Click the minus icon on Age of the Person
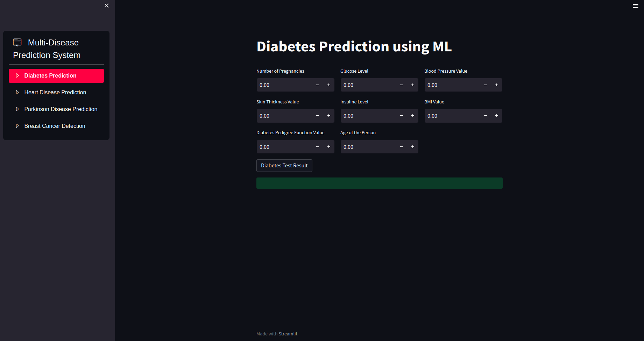 pos(401,147)
